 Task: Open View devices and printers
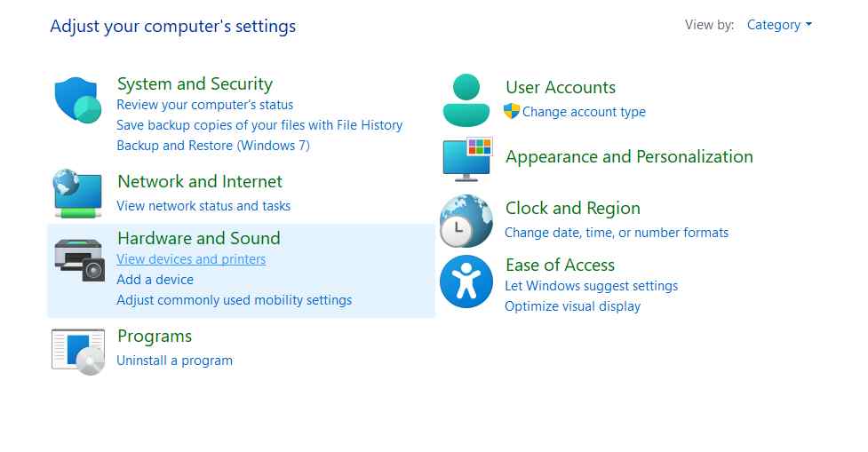click(191, 259)
